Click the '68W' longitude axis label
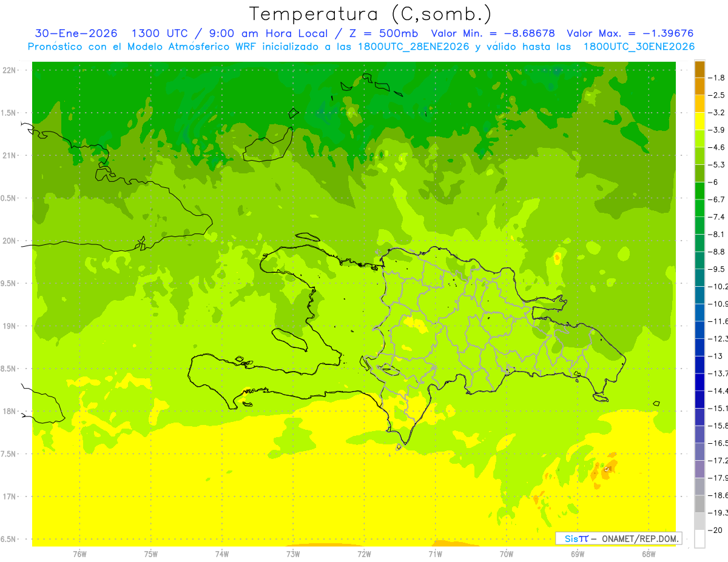728x562 pixels. tap(649, 554)
